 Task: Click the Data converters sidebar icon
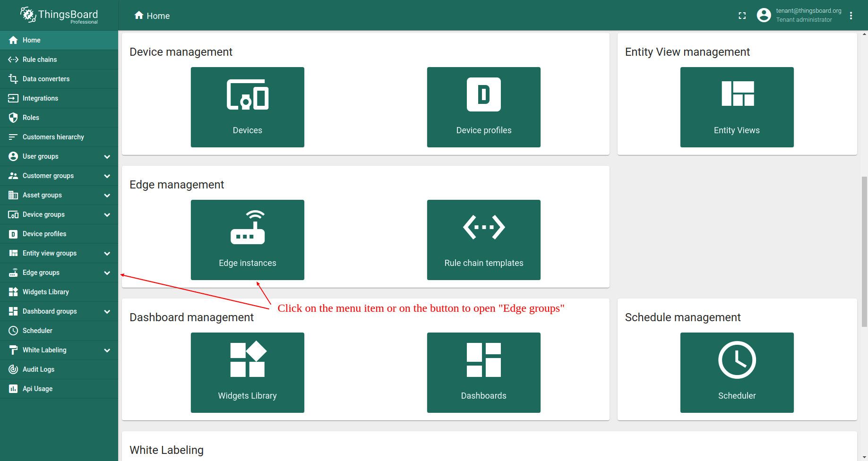tap(13, 79)
